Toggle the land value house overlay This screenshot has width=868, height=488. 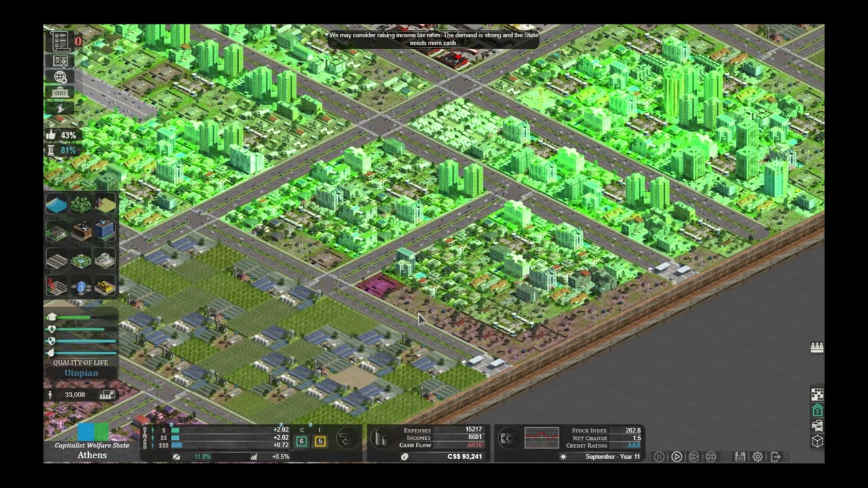click(817, 411)
